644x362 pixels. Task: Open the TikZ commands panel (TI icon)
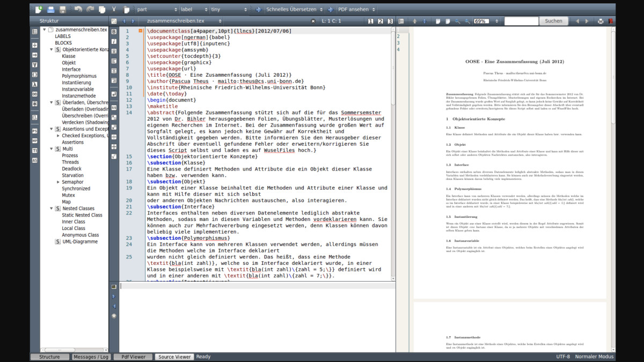[x=34, y=150]
